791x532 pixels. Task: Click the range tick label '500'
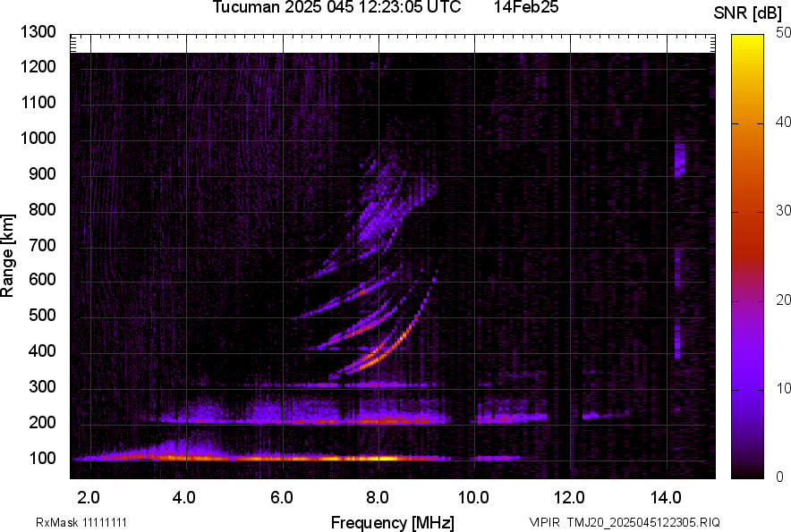pyautogui.click(x=42, y=315)
